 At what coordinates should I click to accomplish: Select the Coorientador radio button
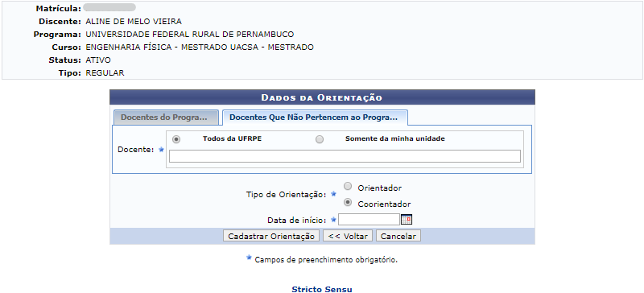(348, 203)
